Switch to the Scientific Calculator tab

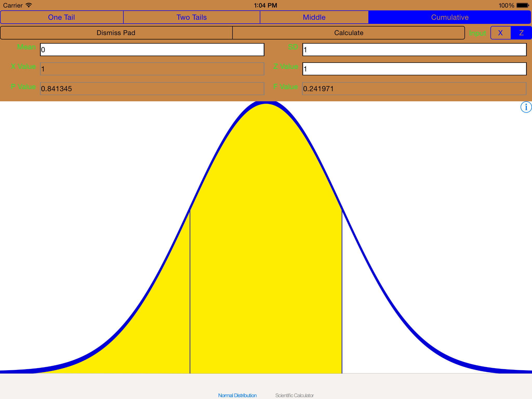click(x=294, y=395)
